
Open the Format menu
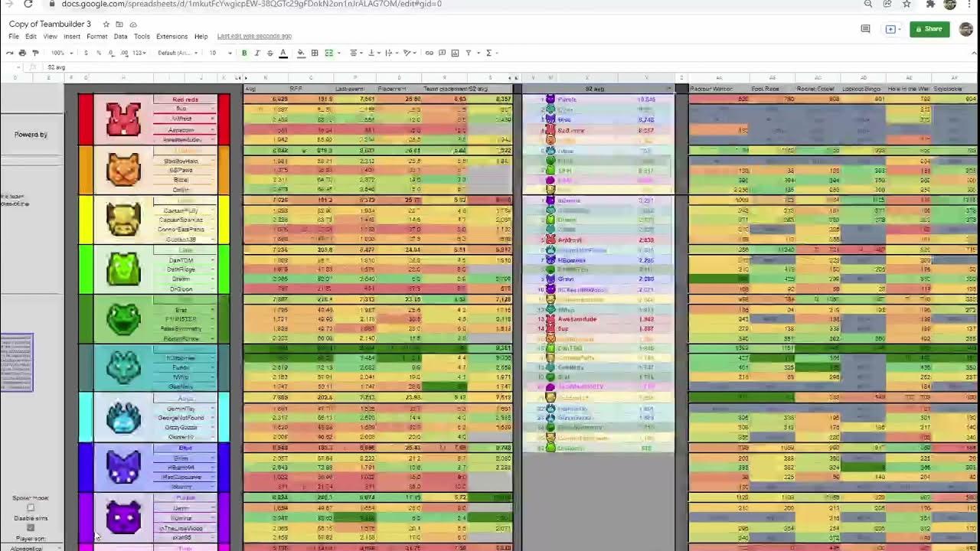[97, 37]
